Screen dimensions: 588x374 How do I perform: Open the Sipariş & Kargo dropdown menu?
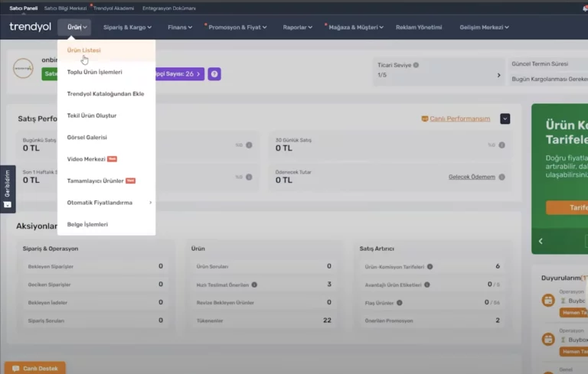click(127, 28)
